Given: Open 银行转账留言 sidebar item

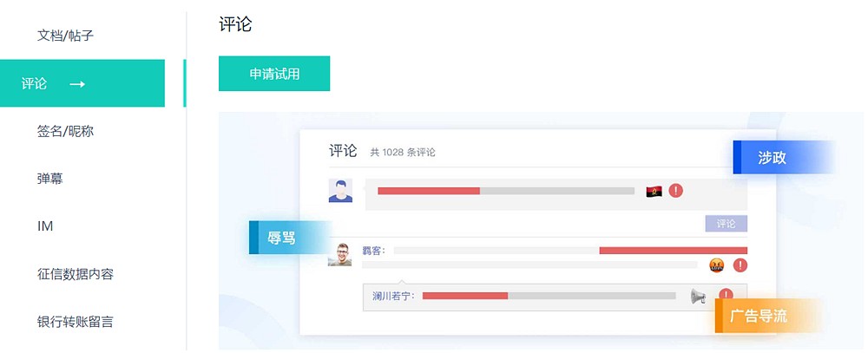Looking at the screenshot, I should (x=76, y=322).
